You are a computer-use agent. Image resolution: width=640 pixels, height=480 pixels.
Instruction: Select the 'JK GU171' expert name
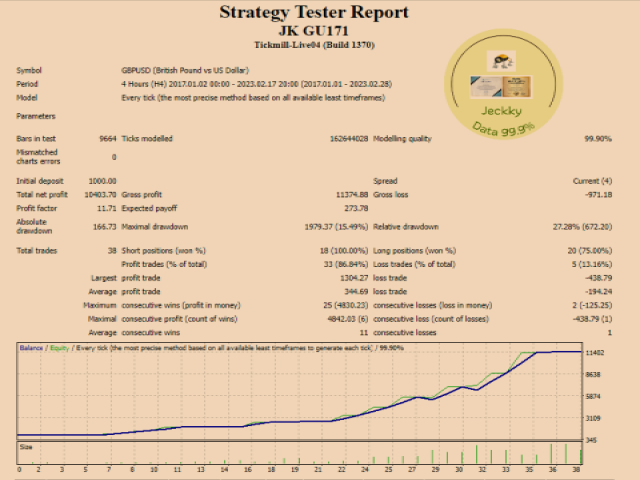313,31
